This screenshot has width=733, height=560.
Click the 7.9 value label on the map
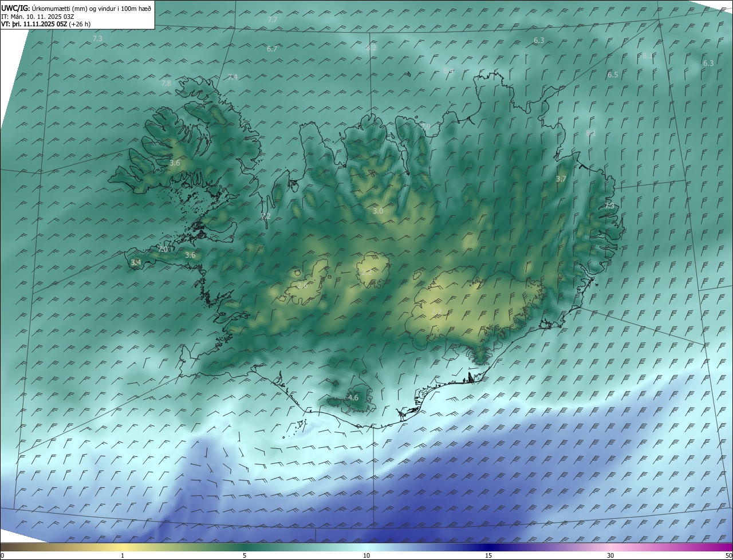point(425,127)
